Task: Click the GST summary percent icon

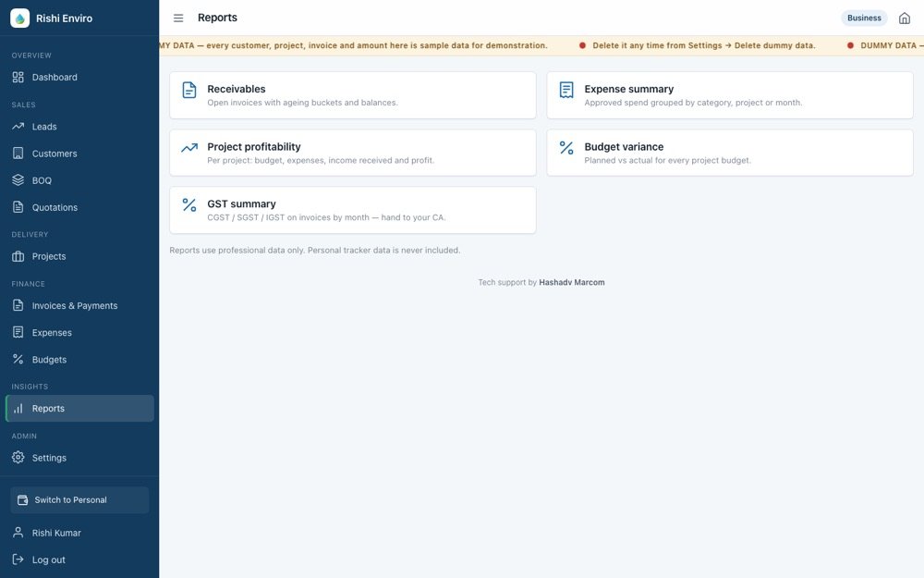Action: (x=189, y=205)
